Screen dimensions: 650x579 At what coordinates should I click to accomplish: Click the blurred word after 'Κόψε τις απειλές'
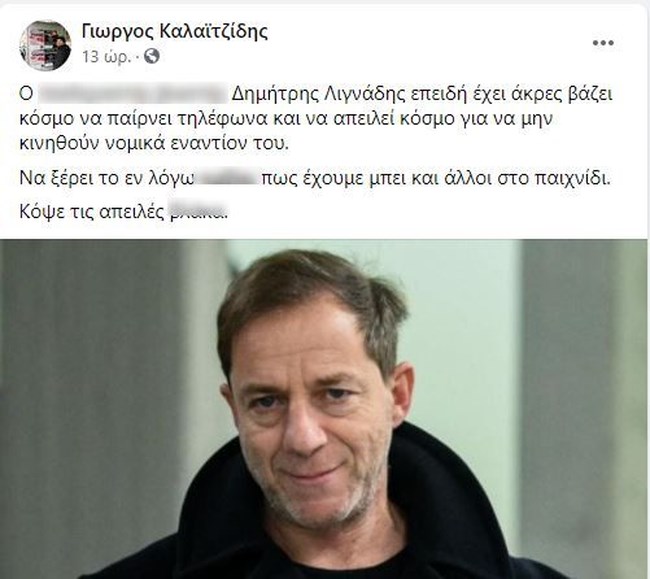click(x=199, y=211)
